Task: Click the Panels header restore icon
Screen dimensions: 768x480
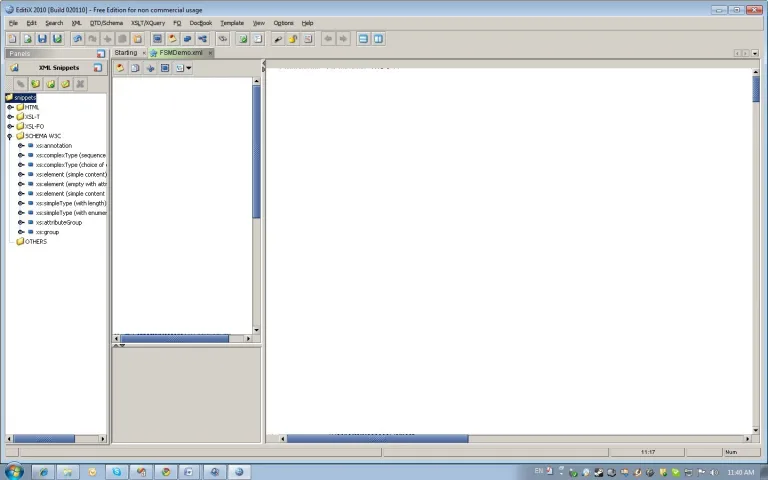Action: 101,53
